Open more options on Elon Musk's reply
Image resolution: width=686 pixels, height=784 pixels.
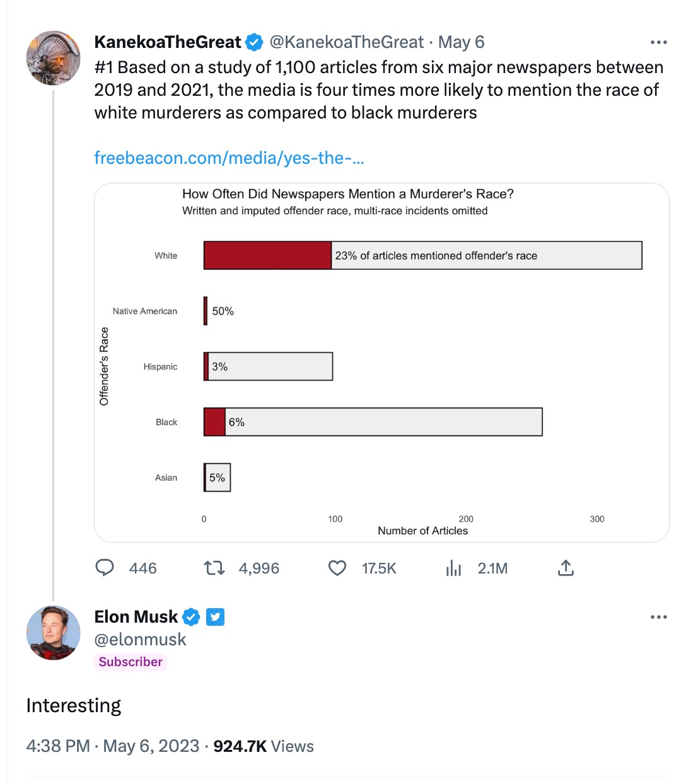click(658, 616)
